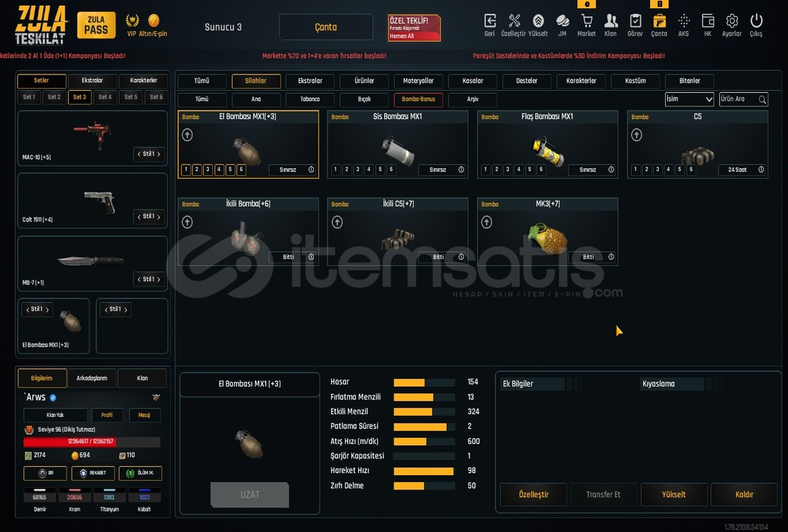Image resolution: width=788 pixels, height=532 pixels.
Task: Select the MAC-10 [+5] loadout weapon
Action: [92, 138]
